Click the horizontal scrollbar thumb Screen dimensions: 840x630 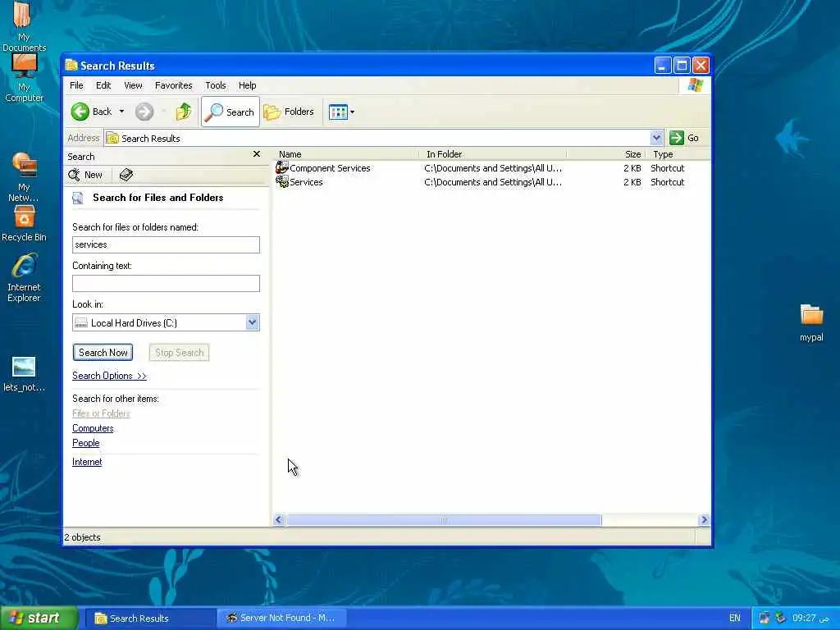444,520
